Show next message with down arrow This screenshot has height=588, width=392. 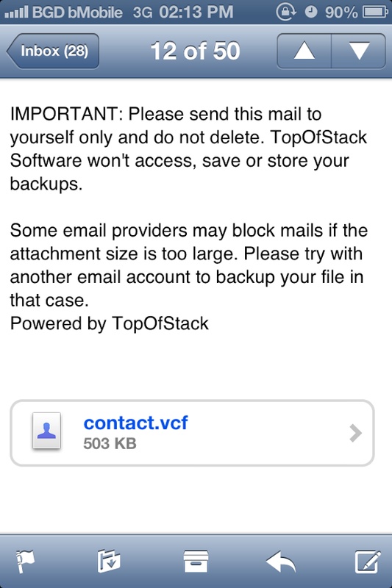click(359, 51)
